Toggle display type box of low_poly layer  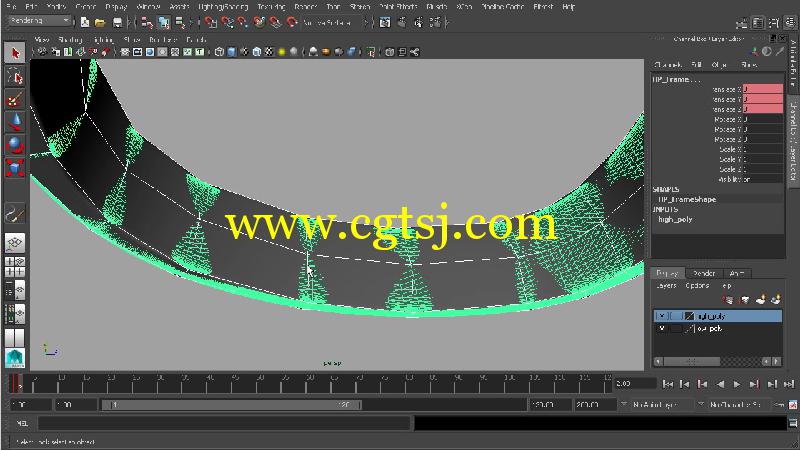click(x=676, y=329)
